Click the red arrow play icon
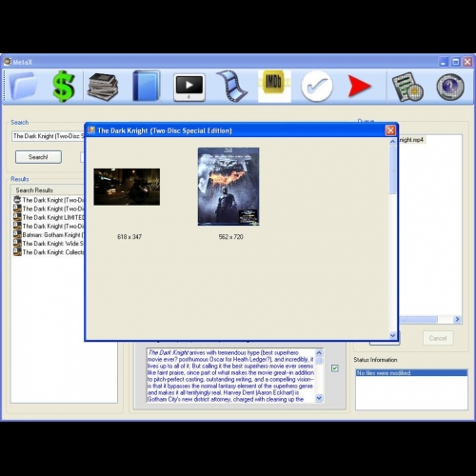The height and width of the screenshot is (476, 476). tap(359, 86)
